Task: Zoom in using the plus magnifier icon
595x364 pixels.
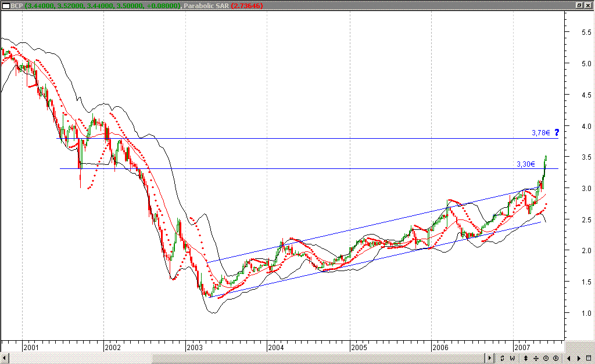Action: [556, 358]
